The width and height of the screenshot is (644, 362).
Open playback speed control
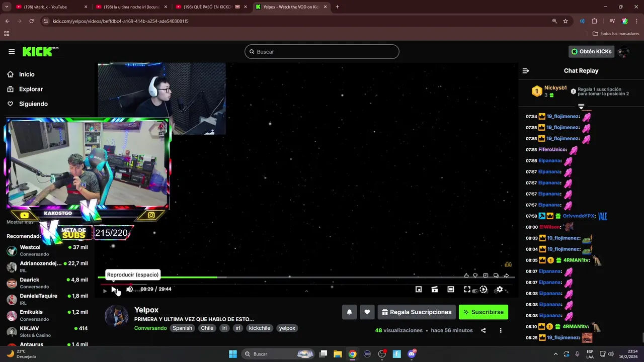(483, 289)
